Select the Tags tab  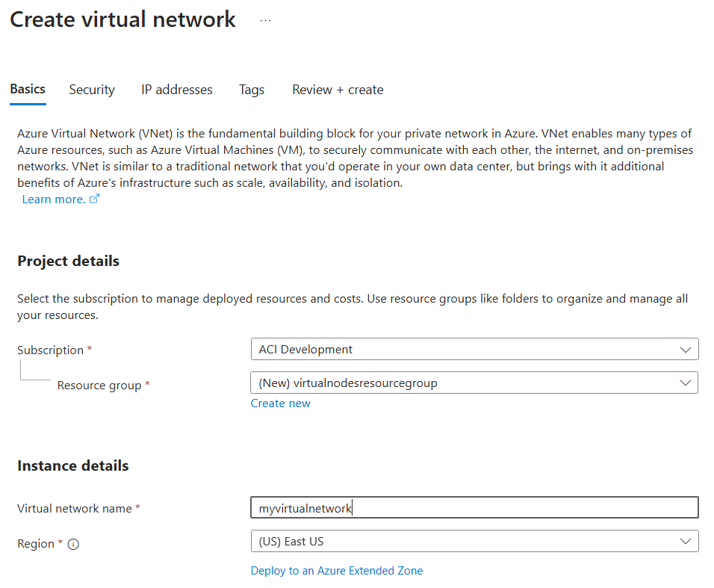pos(251,90)
